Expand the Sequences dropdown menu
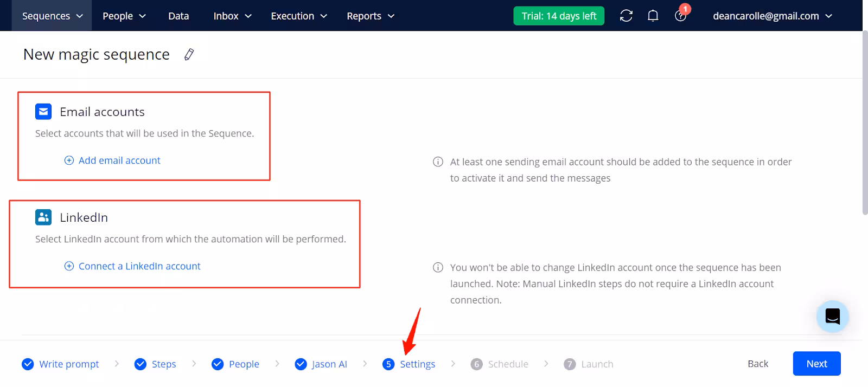This screenshot has width=868, height=387. 52,16
